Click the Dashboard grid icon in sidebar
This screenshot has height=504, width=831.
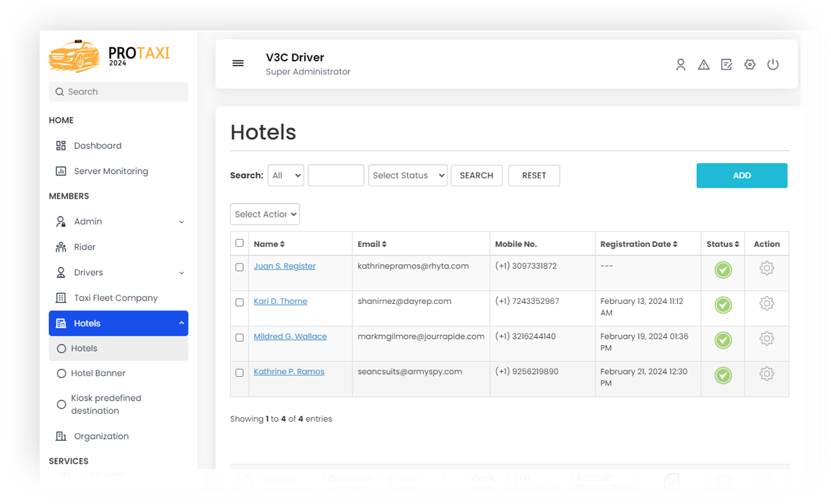pos(61,146)
